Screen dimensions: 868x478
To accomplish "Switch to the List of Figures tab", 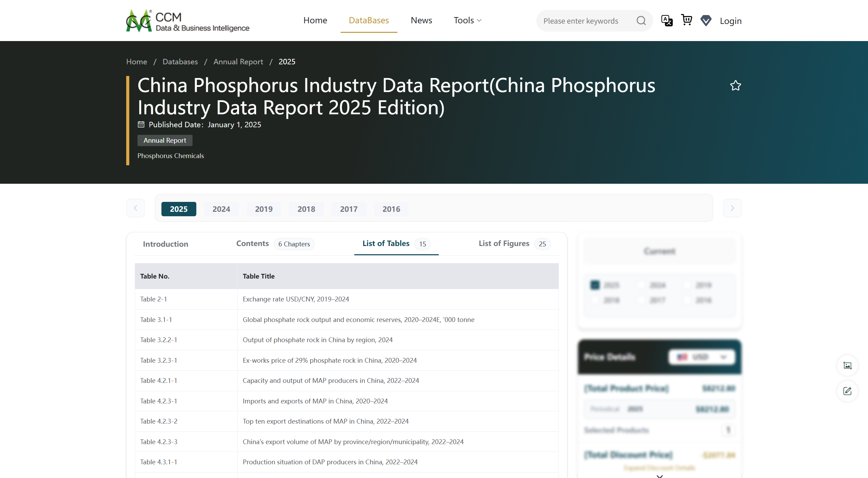I will click(504, 244).
